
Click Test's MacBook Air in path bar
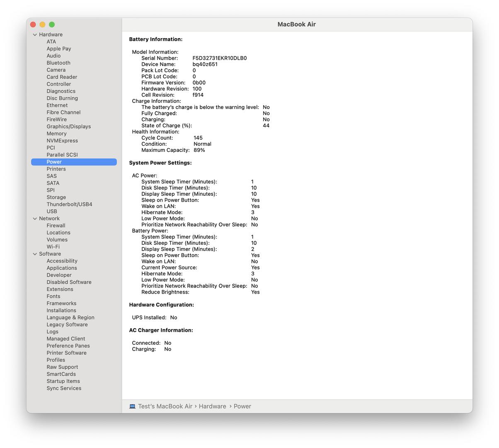click(x=165, y=407)
